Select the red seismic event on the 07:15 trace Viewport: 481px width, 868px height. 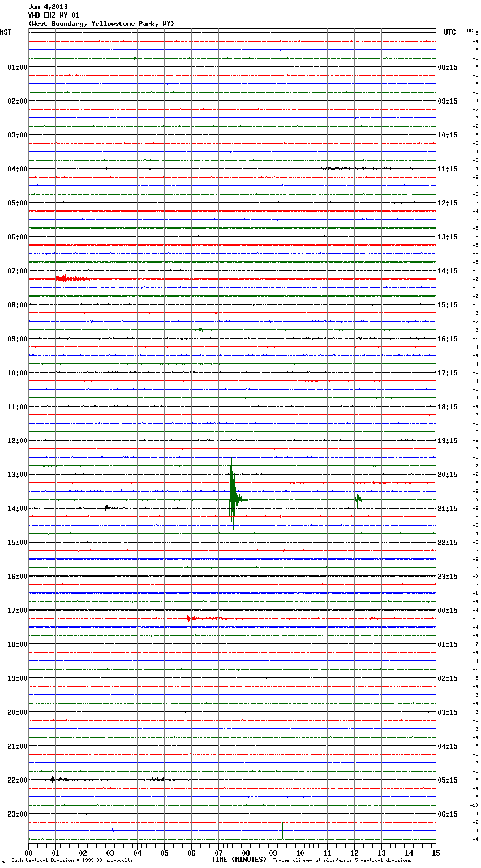click(65, 278)
